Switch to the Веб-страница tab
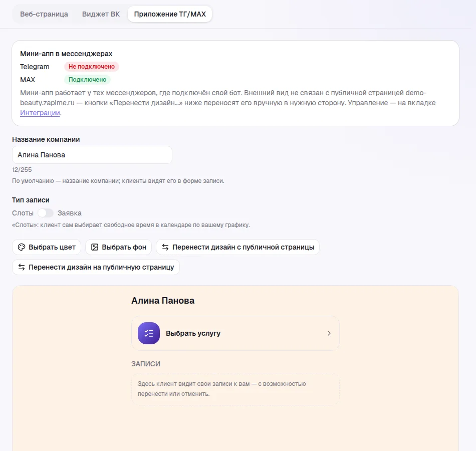The image size is (476, 451). click(x=44, y=14)
